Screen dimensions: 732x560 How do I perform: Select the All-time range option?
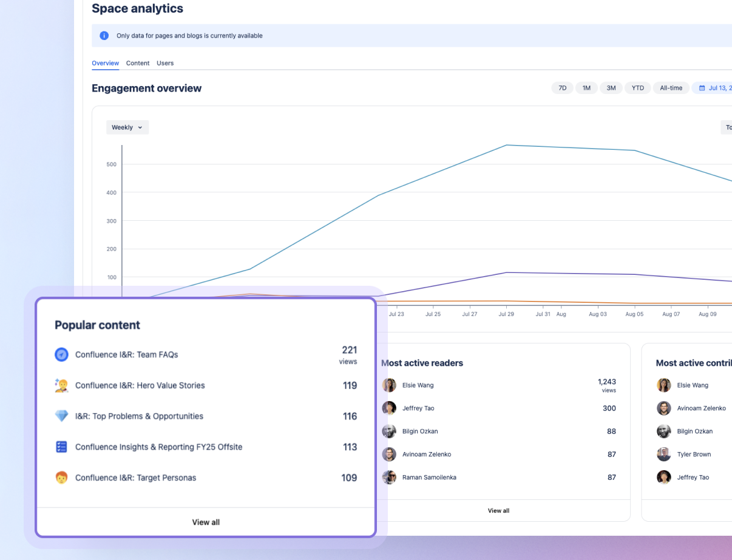(671, 88)
